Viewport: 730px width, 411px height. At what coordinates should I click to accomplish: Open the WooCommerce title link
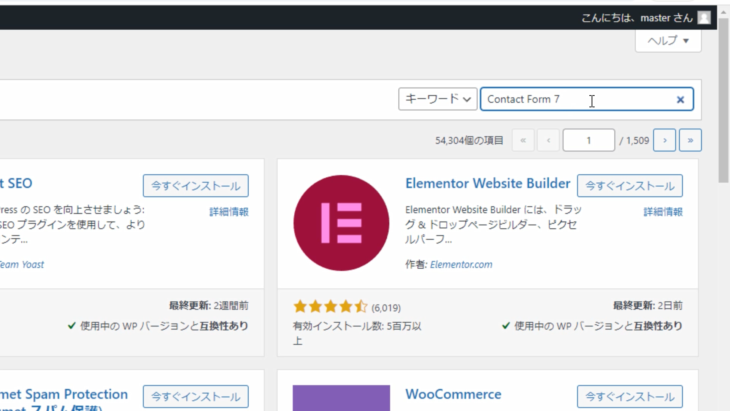pyautogui.click(x=453, y=394)
